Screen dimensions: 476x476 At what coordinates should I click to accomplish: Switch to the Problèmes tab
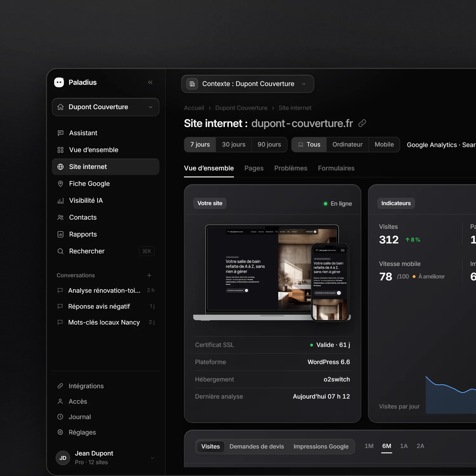click(x=291, y=168)
